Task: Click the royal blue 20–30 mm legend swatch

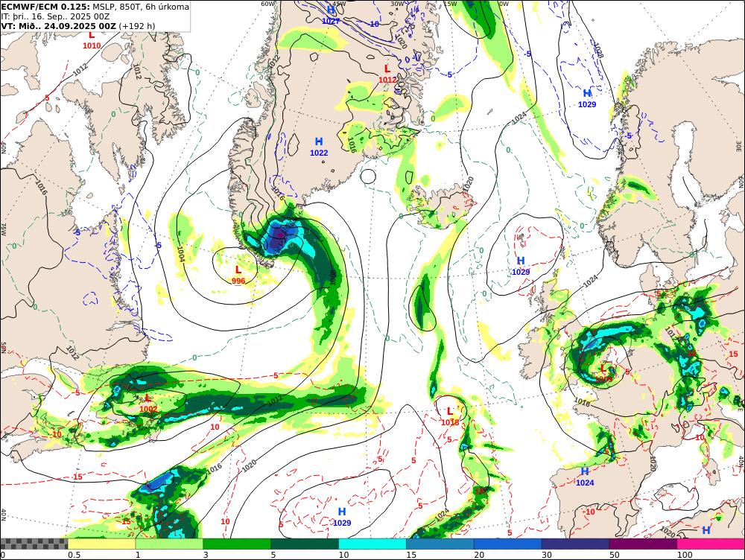Action: point(508,544)
